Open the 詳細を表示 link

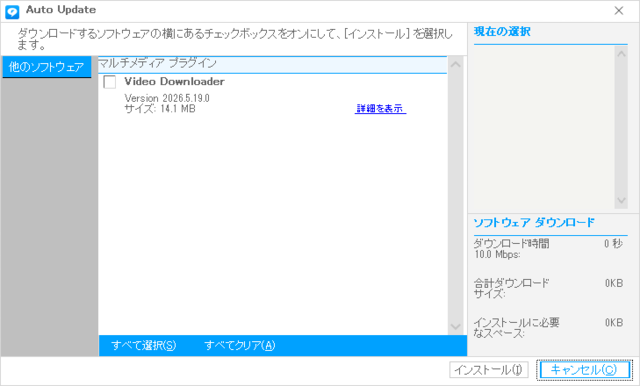pos(380,109)
